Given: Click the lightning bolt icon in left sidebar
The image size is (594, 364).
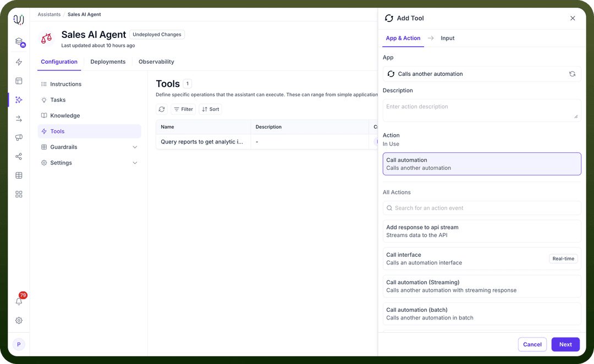Looking at the screenshot, I should pyautogui.click(x=19, y=62).
